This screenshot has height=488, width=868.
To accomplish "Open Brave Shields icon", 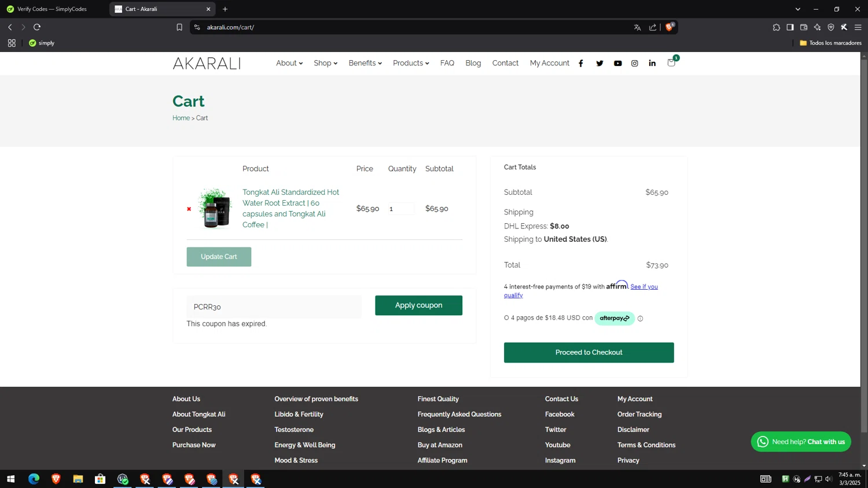I will (670, 27).
